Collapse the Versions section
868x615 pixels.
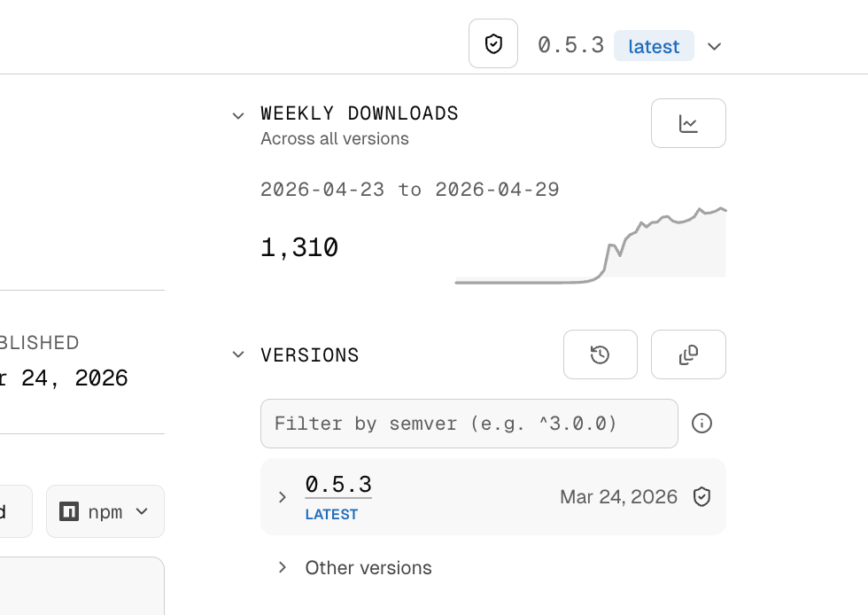point(238,354)
